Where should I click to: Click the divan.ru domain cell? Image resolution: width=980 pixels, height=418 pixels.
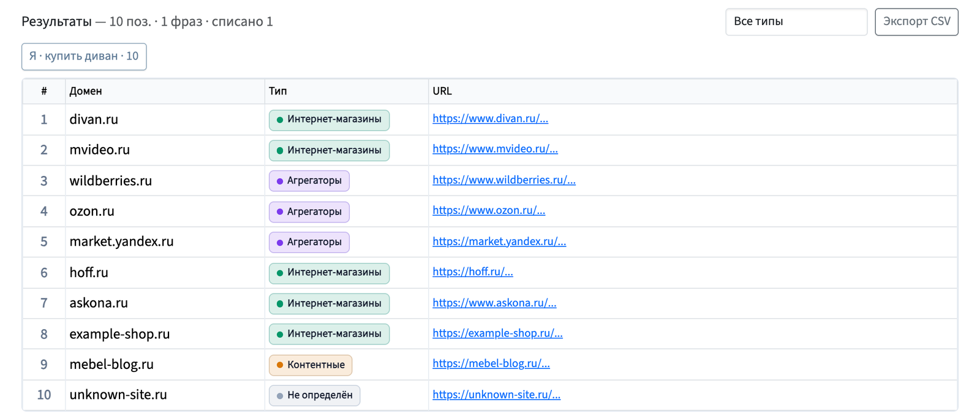pyautogui.click(x=165, y=120)
